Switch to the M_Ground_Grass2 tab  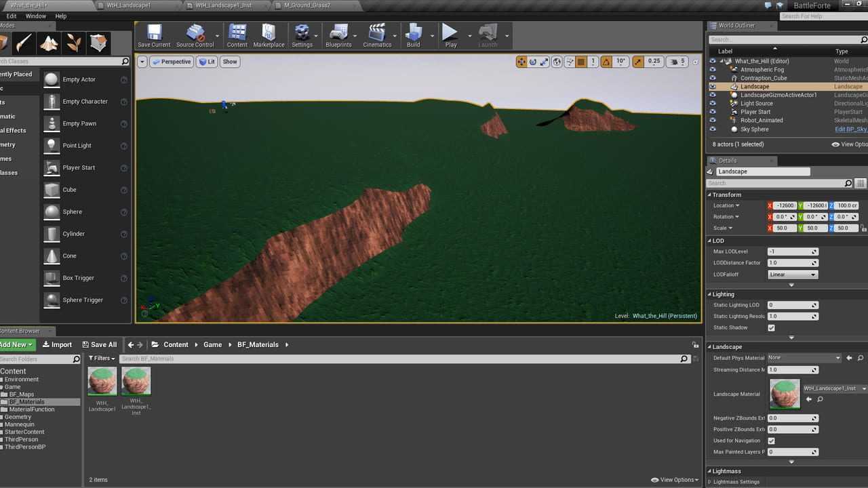click(x=307, y=5)
